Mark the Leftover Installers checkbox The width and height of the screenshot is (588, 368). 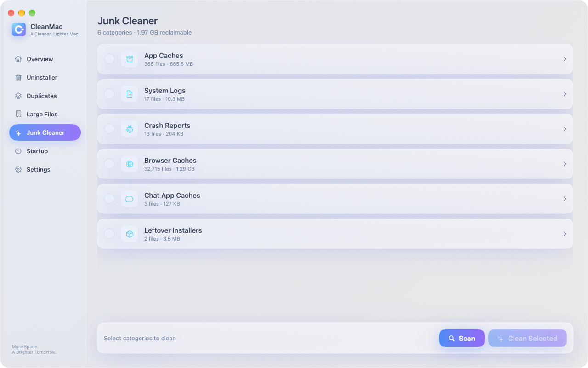[x=109, y=234]
